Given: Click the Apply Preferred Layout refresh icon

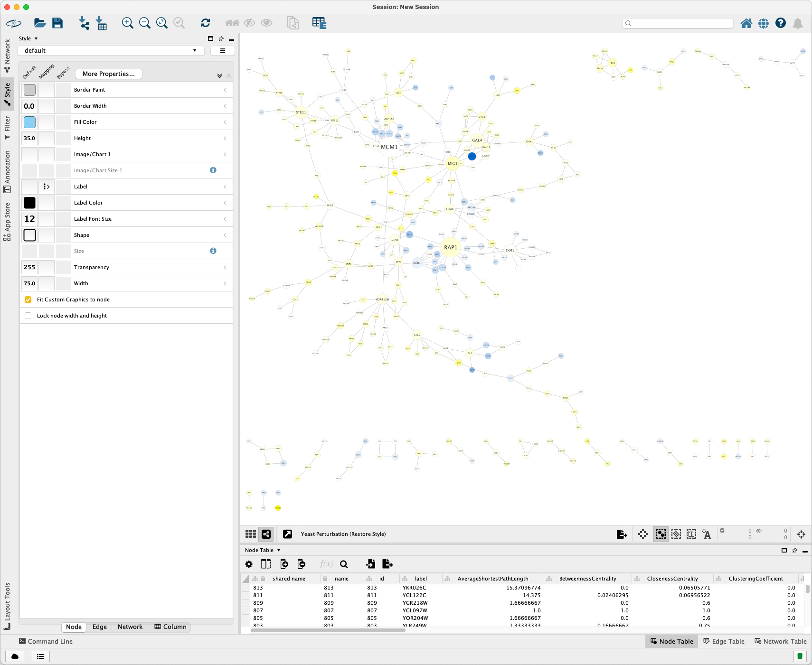Looking at the screenshot, I should pos(205,23).
